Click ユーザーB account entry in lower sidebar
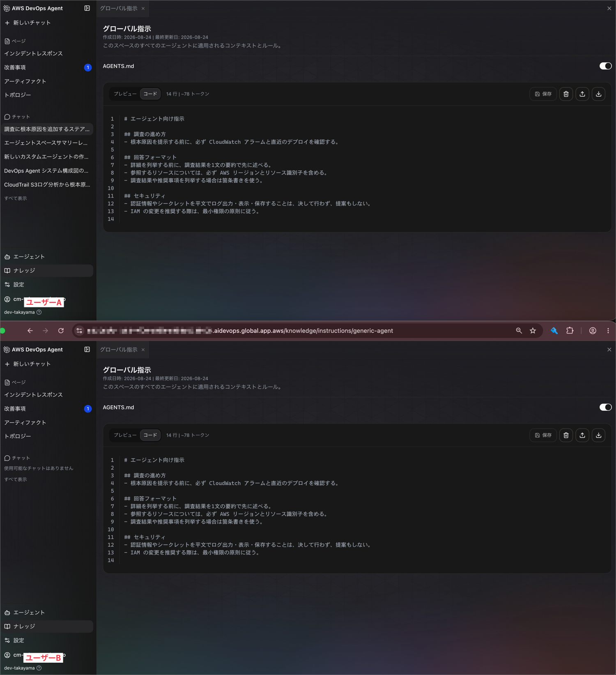Image resolution: width=616 pixels, height=675 pixels. coord(35,655)
